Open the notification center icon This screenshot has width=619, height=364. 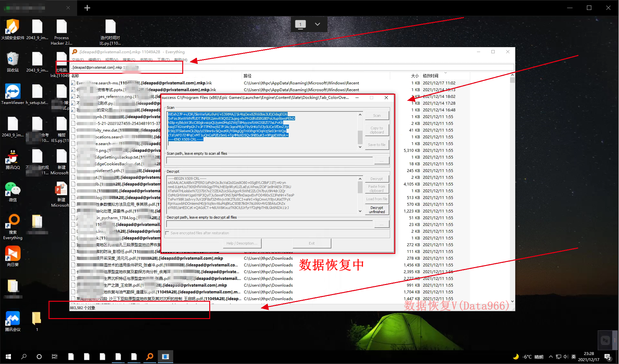click(x=607, y=357)
